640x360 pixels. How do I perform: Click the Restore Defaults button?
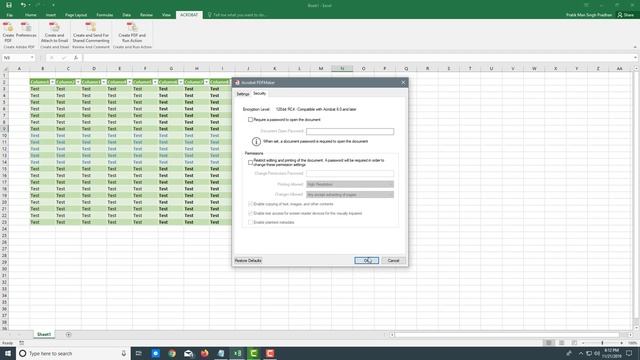pyautogui.click(x=248, y=260)
